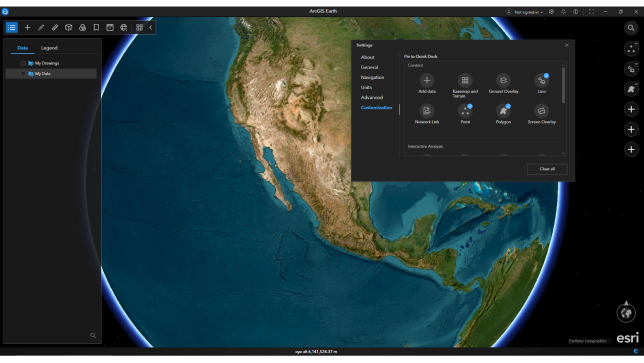
Task: Open the Not signed in account dropdown
Action: coord(524,12)
